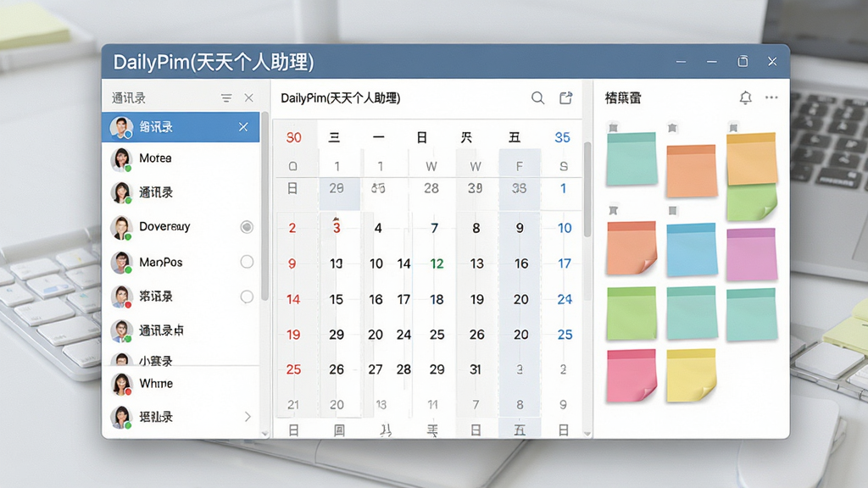
Task: Select the date 27 in the calendar
Action: 376,369
